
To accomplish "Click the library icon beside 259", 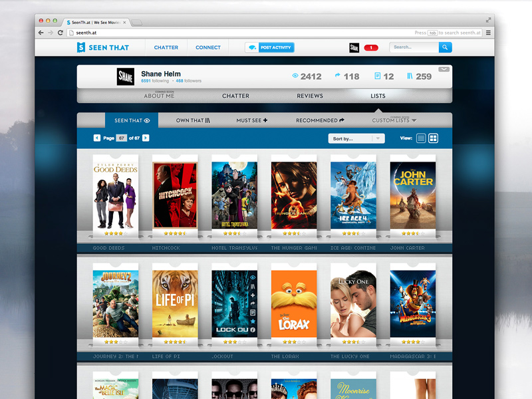I will pyautogui.click(x=410, y=76).
